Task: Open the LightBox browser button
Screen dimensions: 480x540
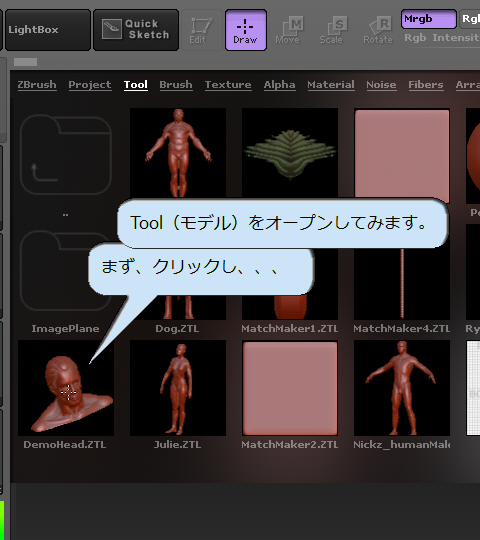Action: [48, 30]
